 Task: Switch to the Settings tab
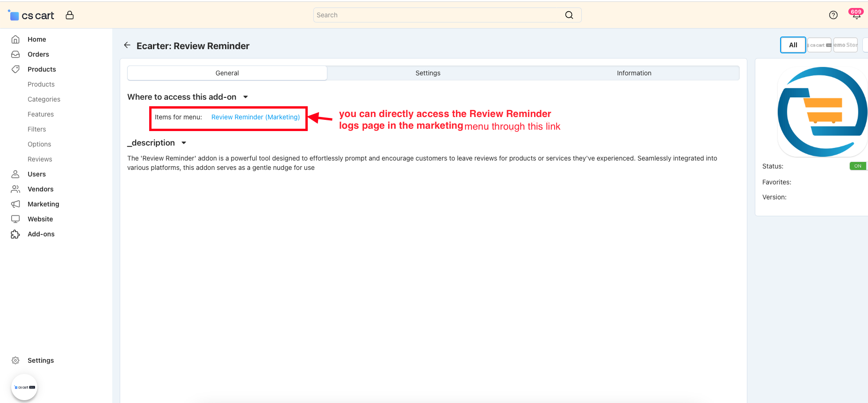[427, 73]
